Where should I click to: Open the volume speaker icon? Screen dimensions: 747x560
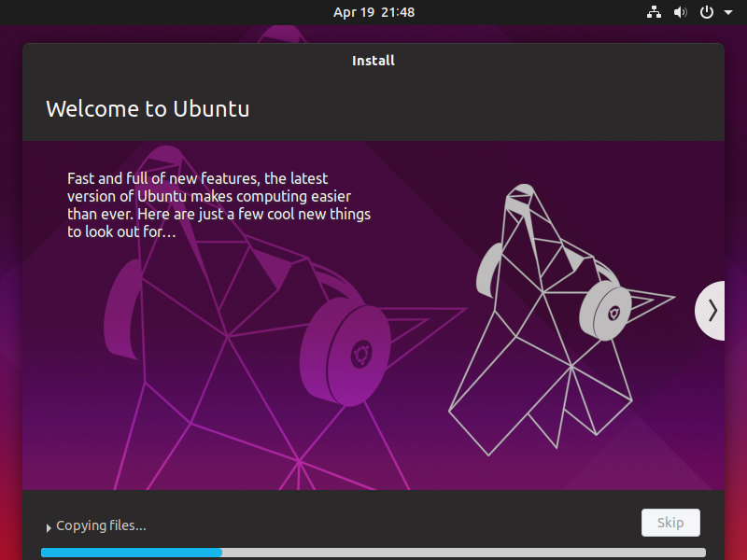(680, 12)
